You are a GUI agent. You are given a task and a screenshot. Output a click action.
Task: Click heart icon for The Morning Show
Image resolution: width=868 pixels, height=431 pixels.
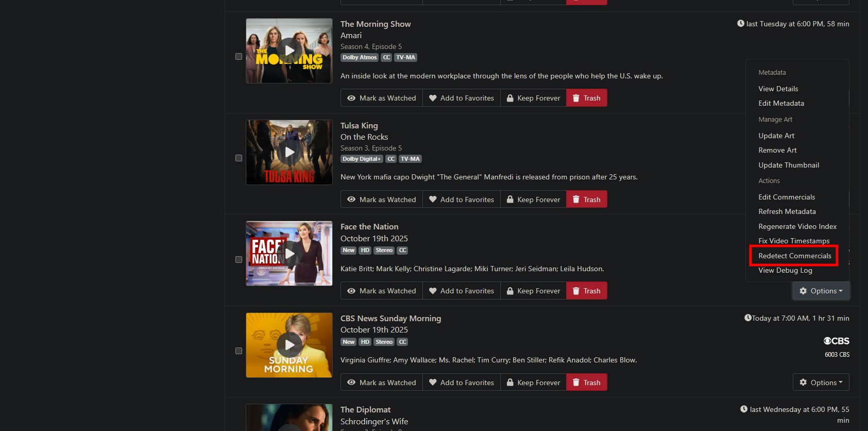point(433,98)
